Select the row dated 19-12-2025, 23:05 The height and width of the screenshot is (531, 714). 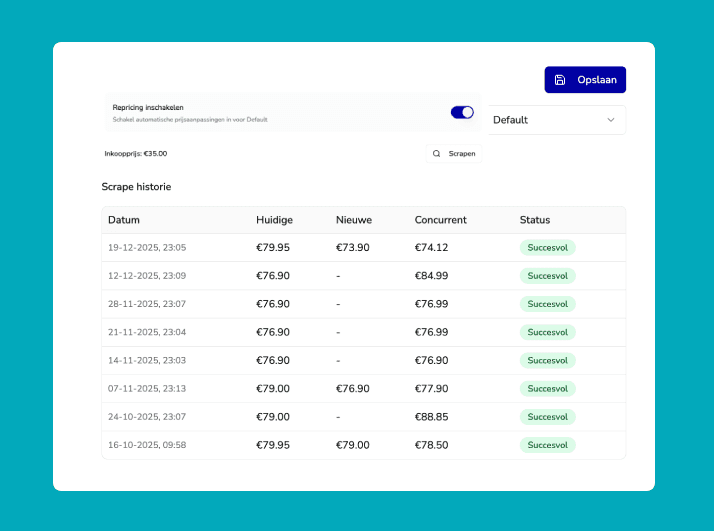pos(363,248)
